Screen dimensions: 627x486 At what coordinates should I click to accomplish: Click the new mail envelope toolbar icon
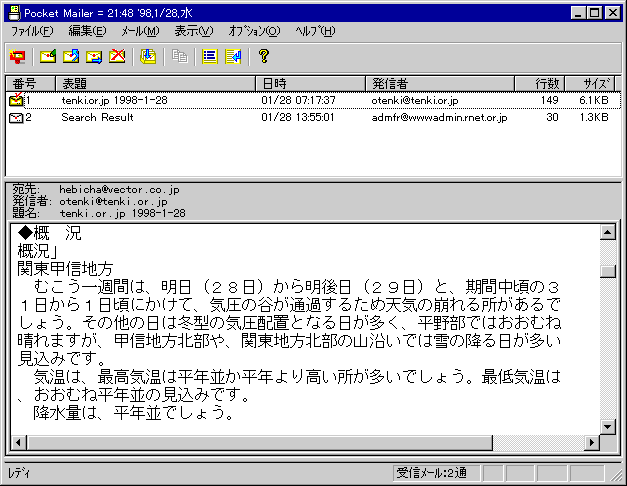point(47,56)
